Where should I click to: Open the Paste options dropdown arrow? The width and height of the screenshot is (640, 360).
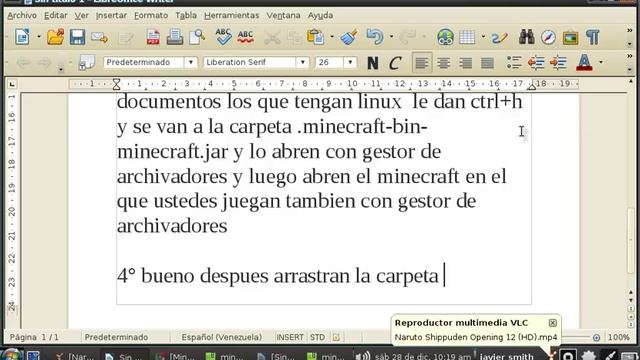click(331, 37)
